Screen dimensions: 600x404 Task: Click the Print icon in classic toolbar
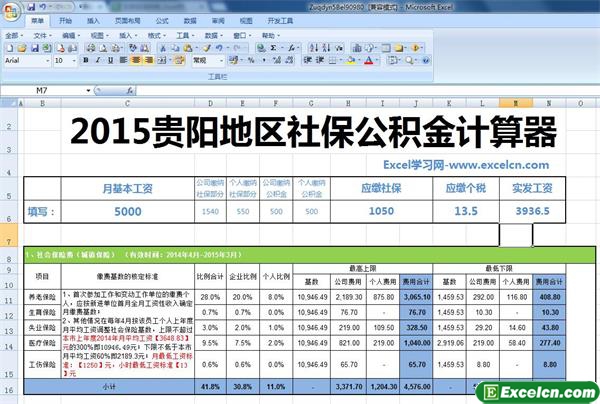[x=91, y=48]
